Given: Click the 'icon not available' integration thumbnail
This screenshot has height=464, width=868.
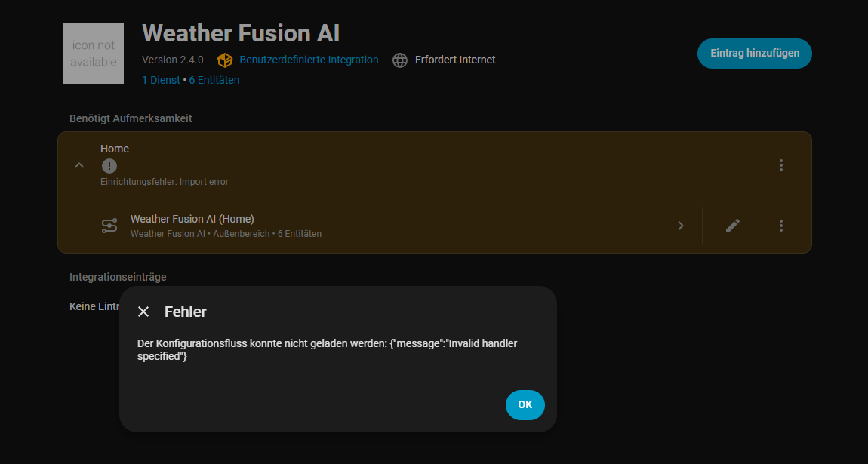Looking at the screenshot, I should (x=94, y=54).
